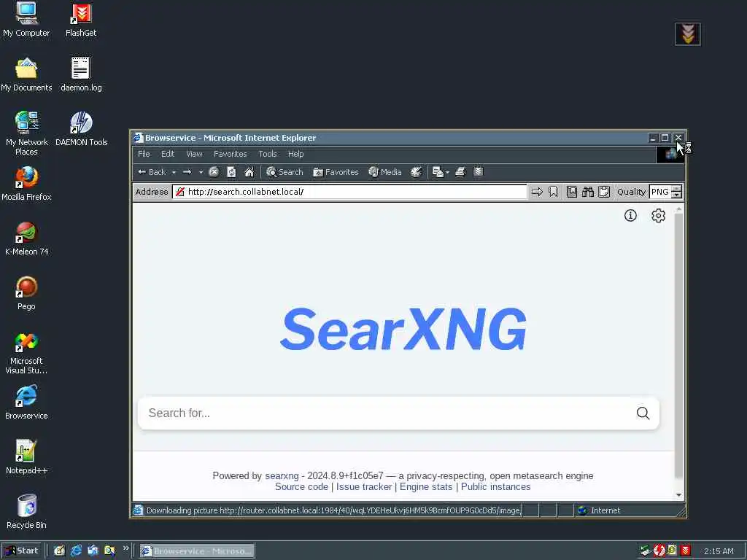Open the Source code link
This screenshot has height=560, width=747.
tap(301, 486)
